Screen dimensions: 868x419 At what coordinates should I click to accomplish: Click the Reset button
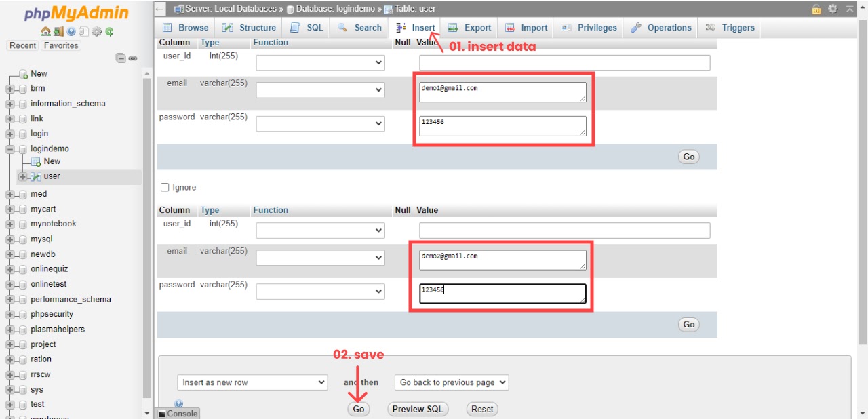(x=482, y=409)
